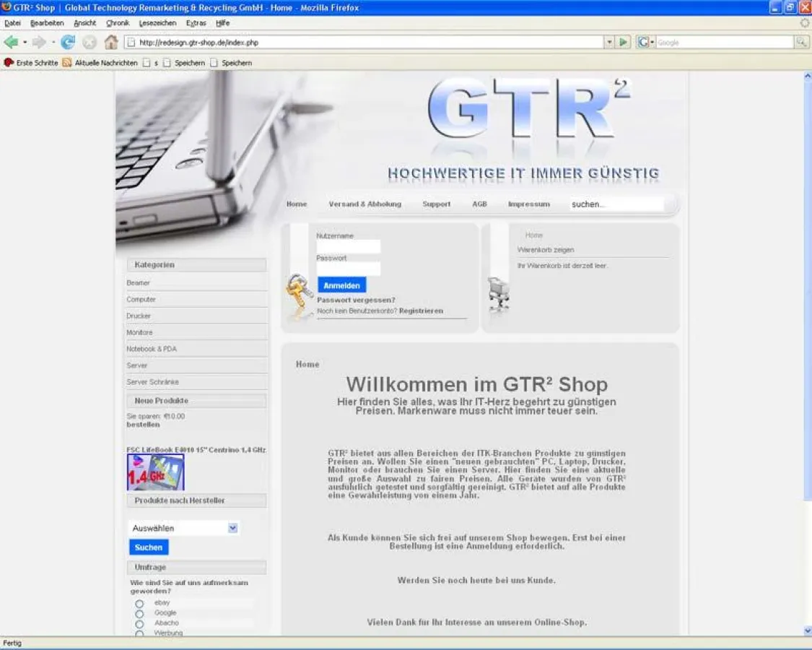Click the Aktuelle Nachrichten feed icon
The height and width of the screenshot is (650, 812).
pos(66,63)
